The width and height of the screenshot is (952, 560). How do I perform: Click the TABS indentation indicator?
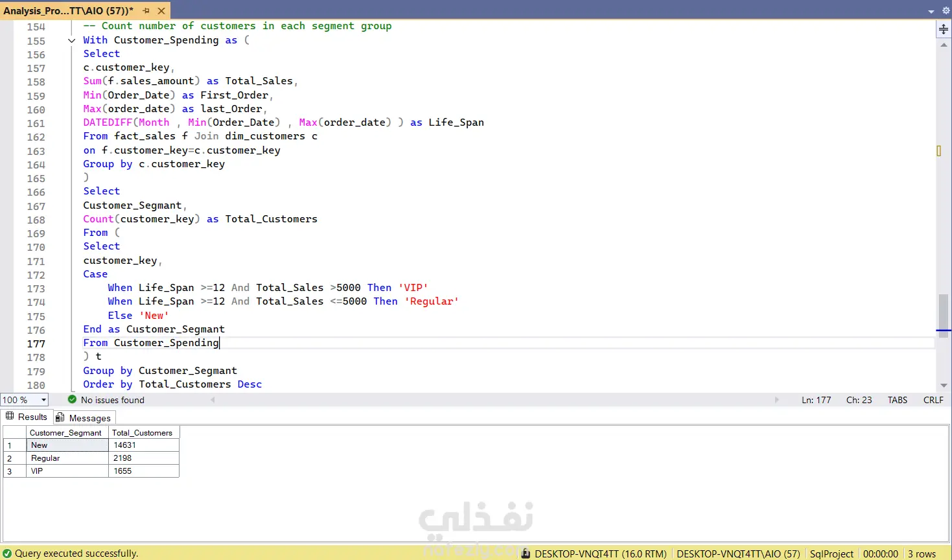(x=897, y=400)
